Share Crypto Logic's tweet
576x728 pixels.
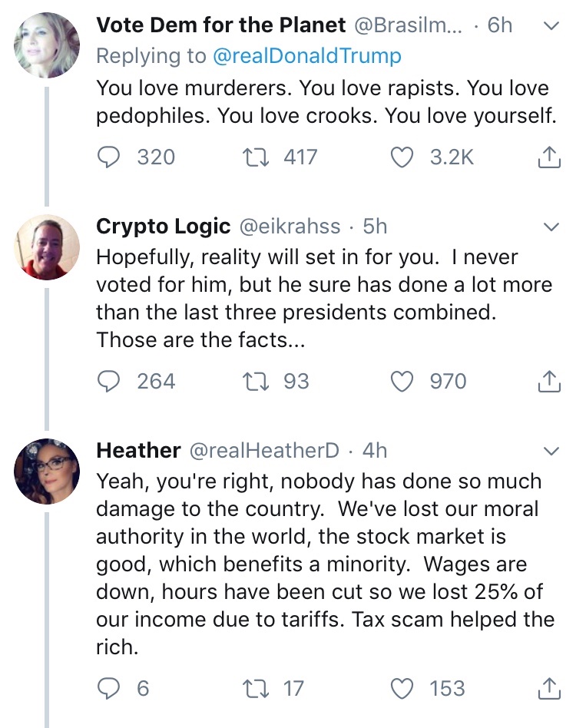pos(547,381)
